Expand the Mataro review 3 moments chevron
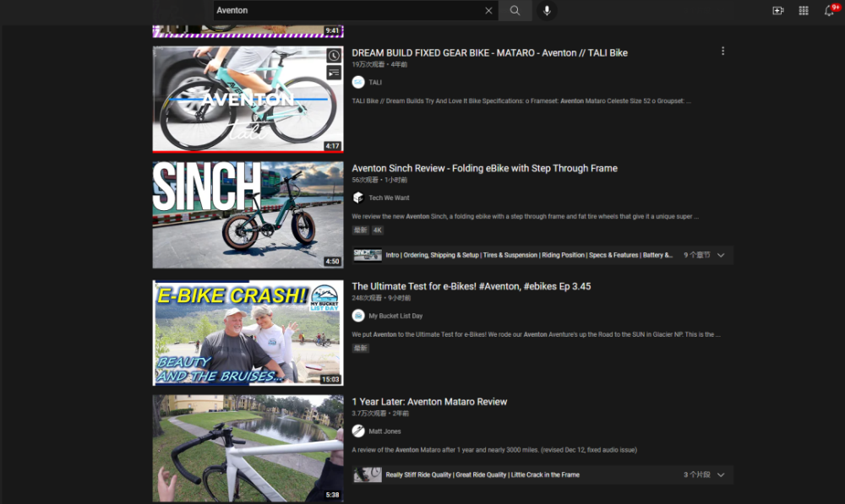The height and width of the screenshot is (504, 845). click(721, 475)
